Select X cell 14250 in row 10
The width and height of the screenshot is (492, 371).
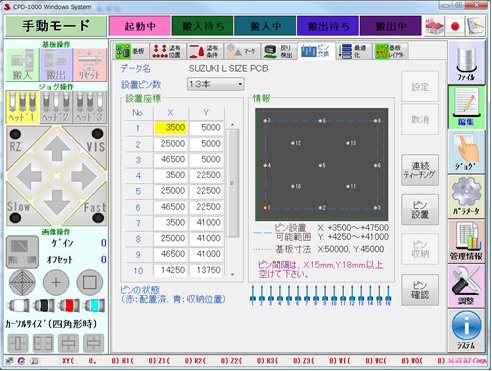[x=171, y=270]
